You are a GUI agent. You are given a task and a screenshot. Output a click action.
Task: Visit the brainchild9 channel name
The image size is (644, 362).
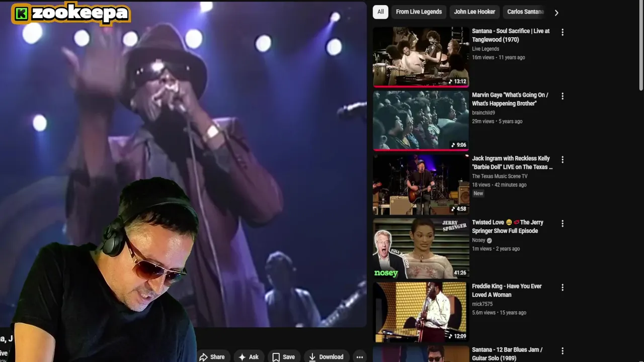484,113
